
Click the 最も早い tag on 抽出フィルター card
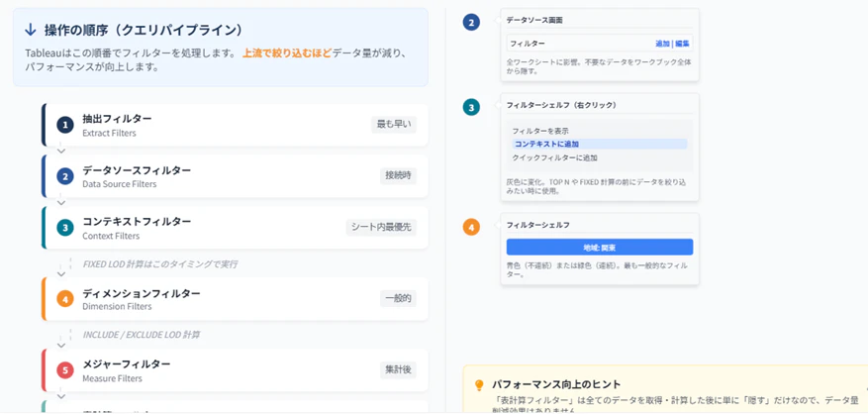click(394, 125)
